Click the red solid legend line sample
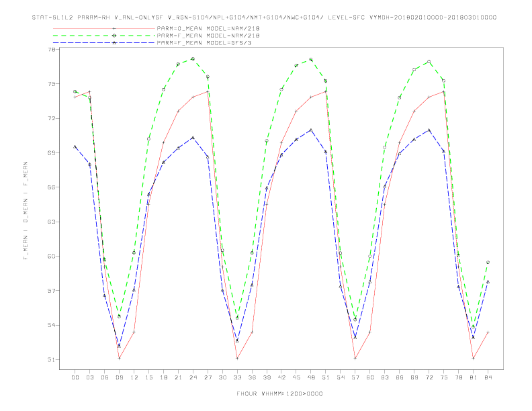This screenshot has height=411, width=532. pyautogui.click(x=104, y=28)
